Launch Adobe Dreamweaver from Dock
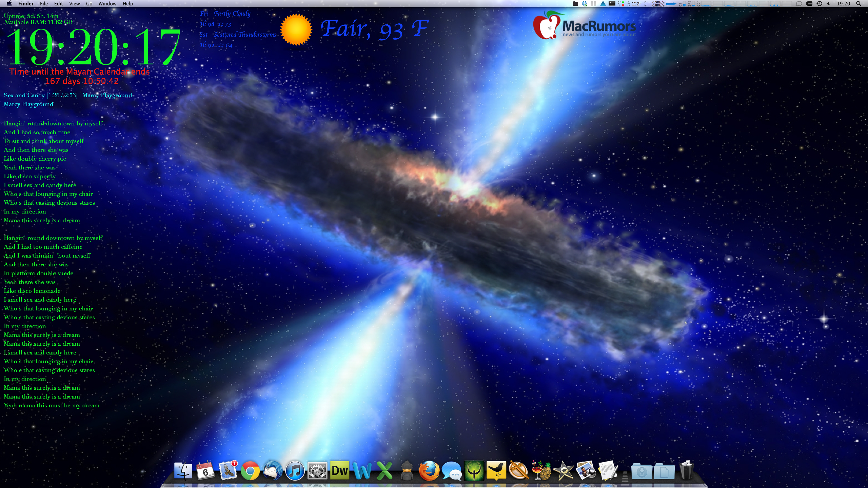The image size is (868, 488). point(340,471)
